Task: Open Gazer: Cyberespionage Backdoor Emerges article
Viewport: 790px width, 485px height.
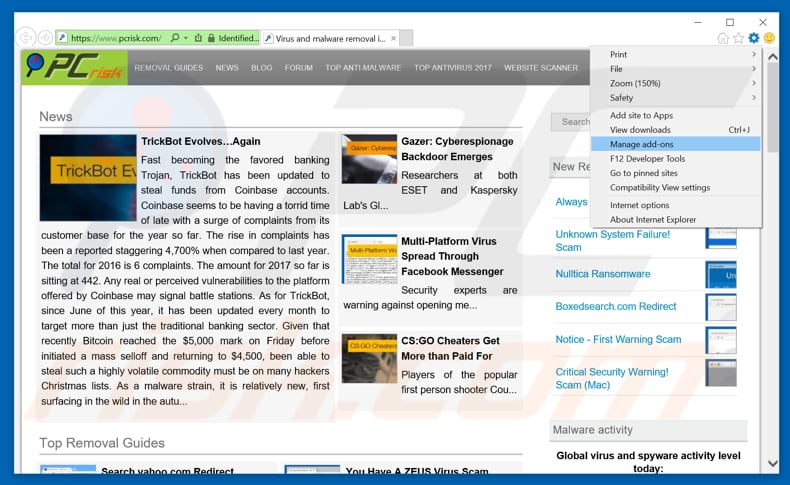Action: (x=457, y=149)
